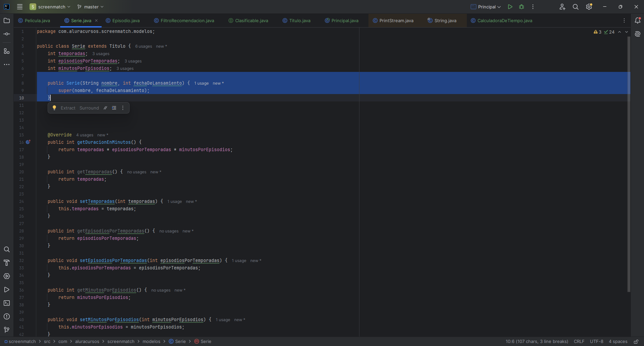The width and height of the screenshot is (644, 346).
Task: Open floating toolbar more options
Action: (123, 108)
